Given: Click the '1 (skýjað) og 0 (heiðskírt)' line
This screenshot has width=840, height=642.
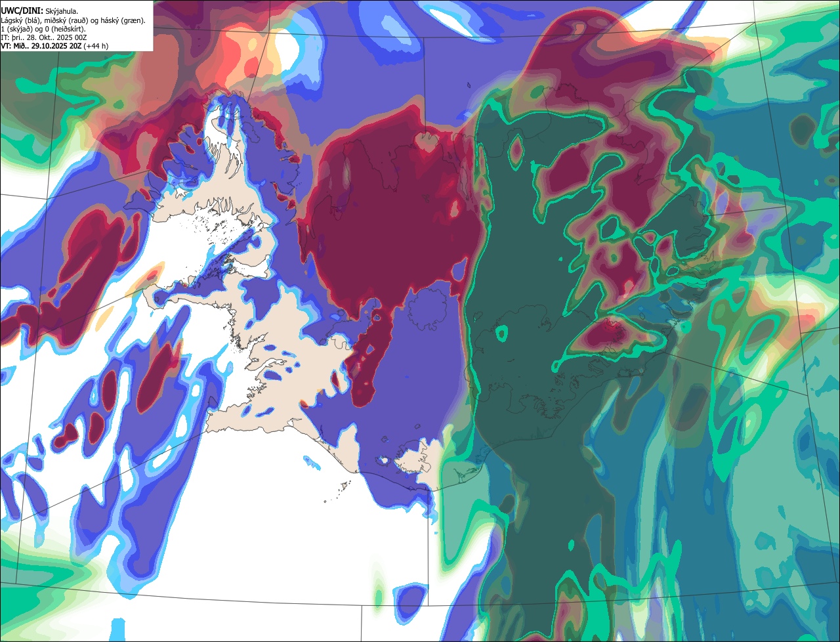Looking at the screenshot, I should coord(43,29).
